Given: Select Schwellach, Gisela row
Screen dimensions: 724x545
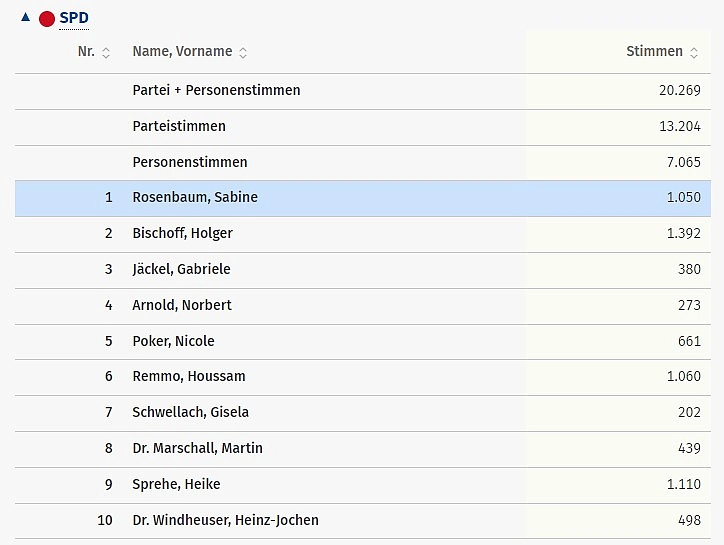Looking at the screenshot, I should [x=190, y=412].
